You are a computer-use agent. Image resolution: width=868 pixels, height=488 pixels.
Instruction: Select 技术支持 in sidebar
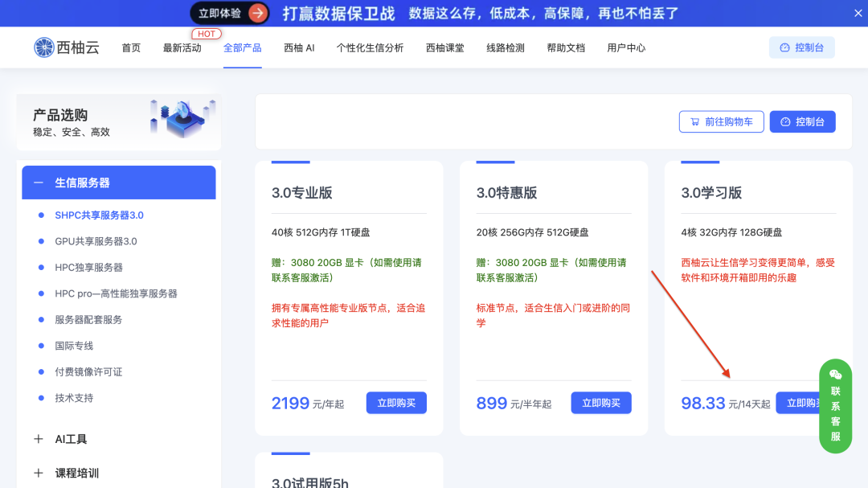tap(74, 397)
